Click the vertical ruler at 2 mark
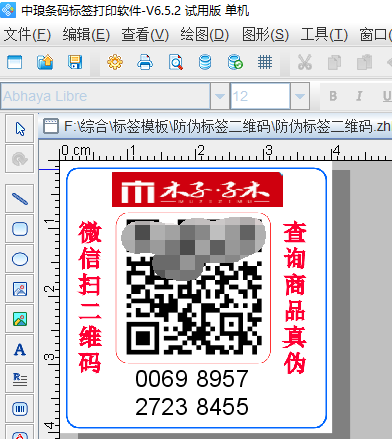 (x=50, y=289)
